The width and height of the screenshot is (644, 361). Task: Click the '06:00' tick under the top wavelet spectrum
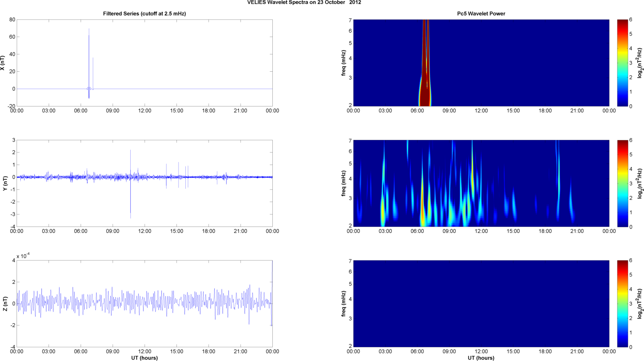click(x=417, y=111)
